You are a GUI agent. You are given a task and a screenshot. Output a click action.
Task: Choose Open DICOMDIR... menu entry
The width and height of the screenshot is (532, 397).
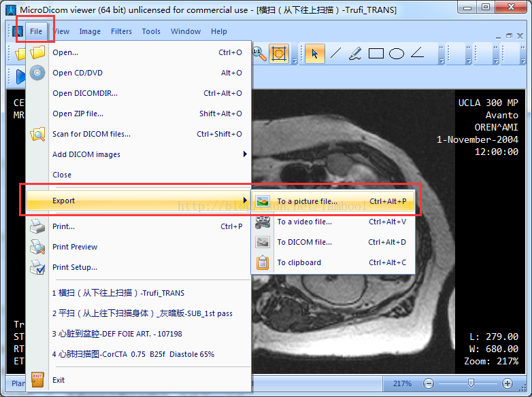(139, 93)
